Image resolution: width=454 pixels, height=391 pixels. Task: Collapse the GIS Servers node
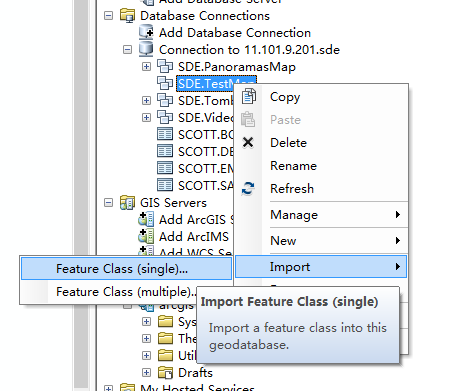(x=108, y=203)
